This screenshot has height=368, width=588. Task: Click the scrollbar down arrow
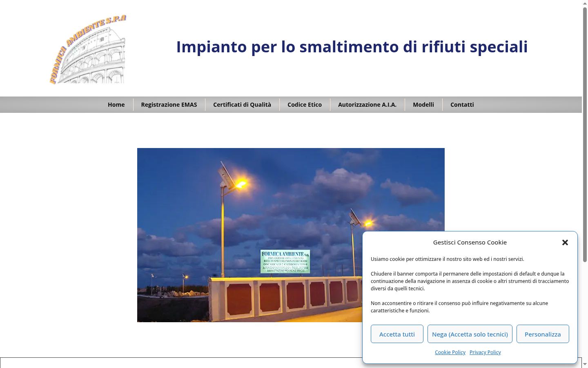click(x=585, y=364)
